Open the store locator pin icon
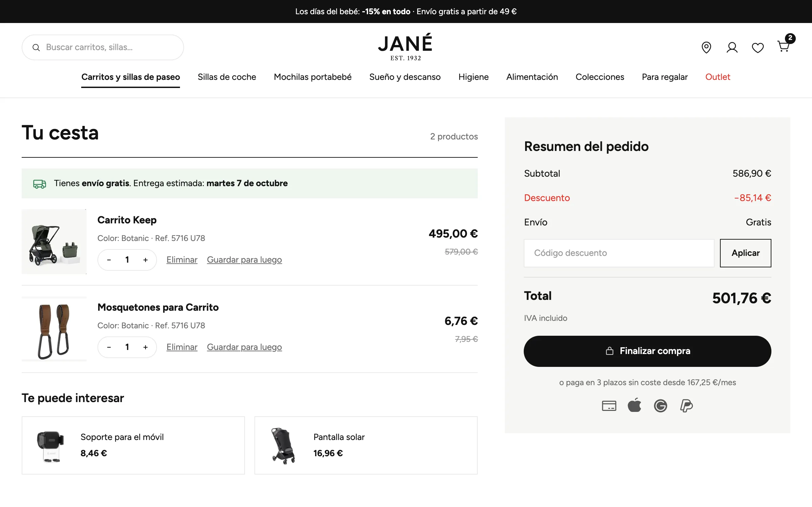 706,47
